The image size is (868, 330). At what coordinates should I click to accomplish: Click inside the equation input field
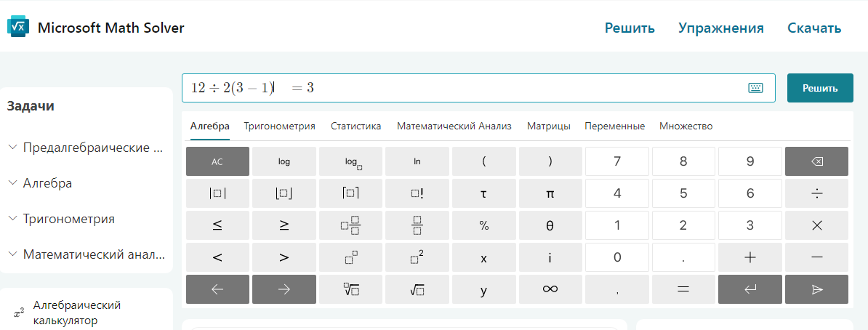(x=509, y=88)
